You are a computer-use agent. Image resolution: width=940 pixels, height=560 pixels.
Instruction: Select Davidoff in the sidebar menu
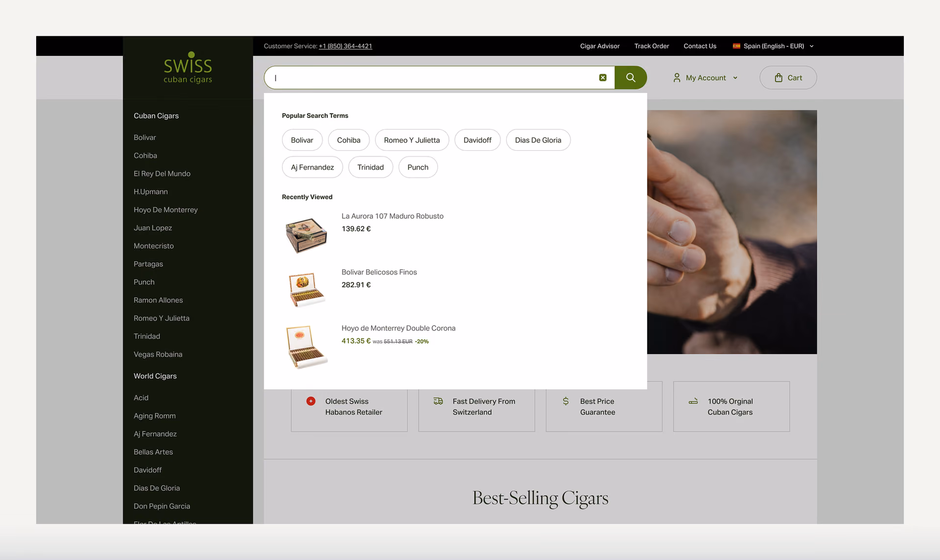[147, 470]
